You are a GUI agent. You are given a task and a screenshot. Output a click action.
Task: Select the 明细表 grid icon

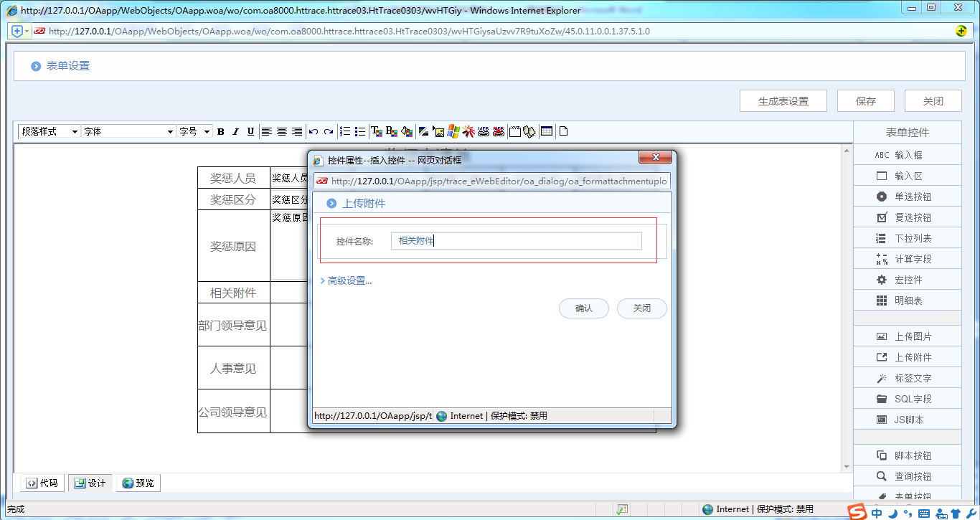[882, 301]
